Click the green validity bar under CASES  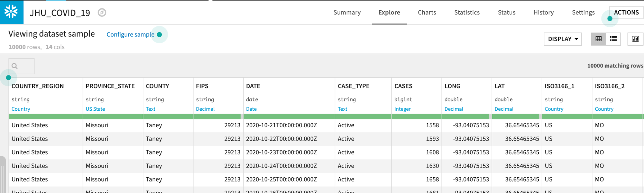click(416, 116)
